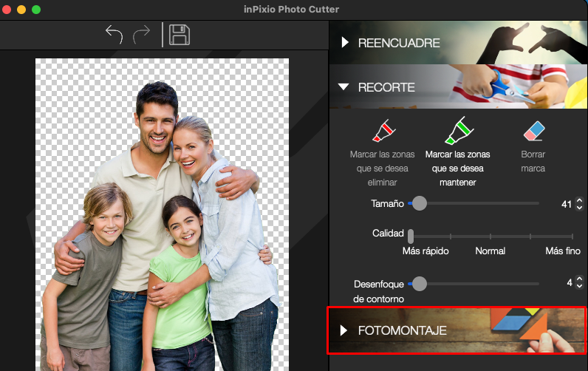
Task: Click 'Marcar las zonas que se desea eliminar' label
Action: click(382, 169)
